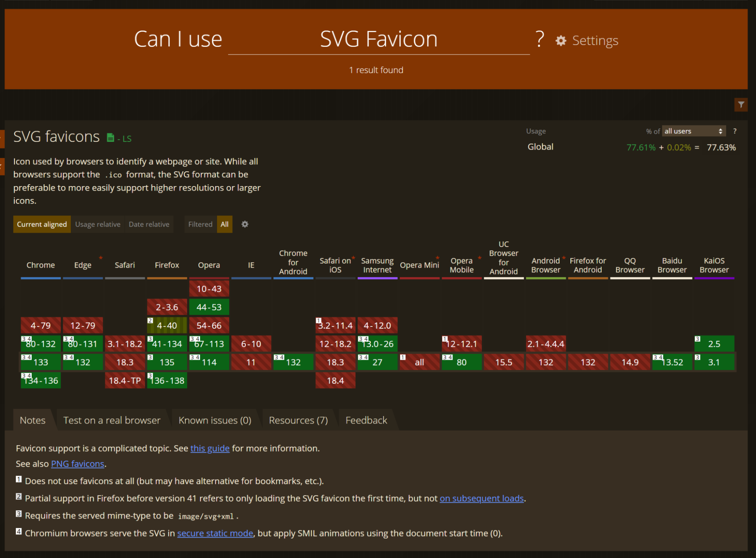This screenshot has height=558, width=756.
Task: Select Firefox 2-3.6 version cell
Action: 167,307
